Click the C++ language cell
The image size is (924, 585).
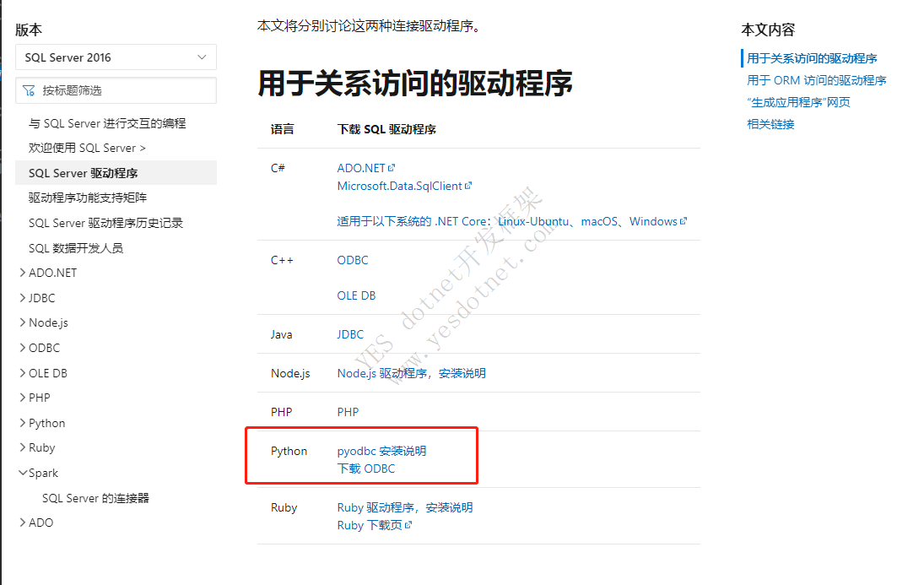[x=282, y=260]
